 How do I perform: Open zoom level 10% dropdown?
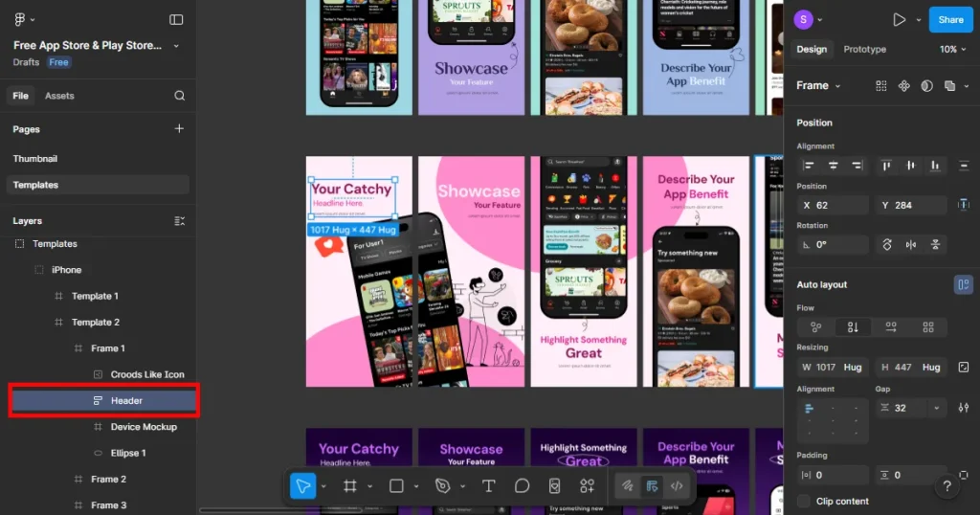point(952,49)
